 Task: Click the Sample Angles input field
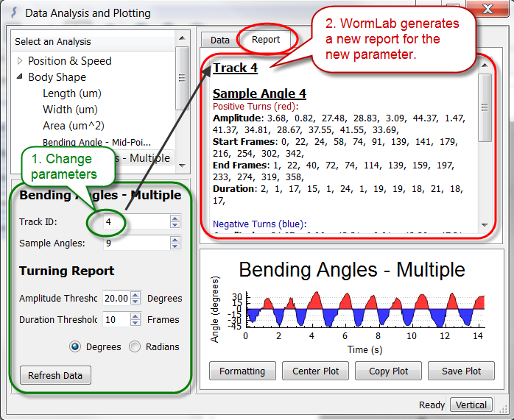(136, 243)
